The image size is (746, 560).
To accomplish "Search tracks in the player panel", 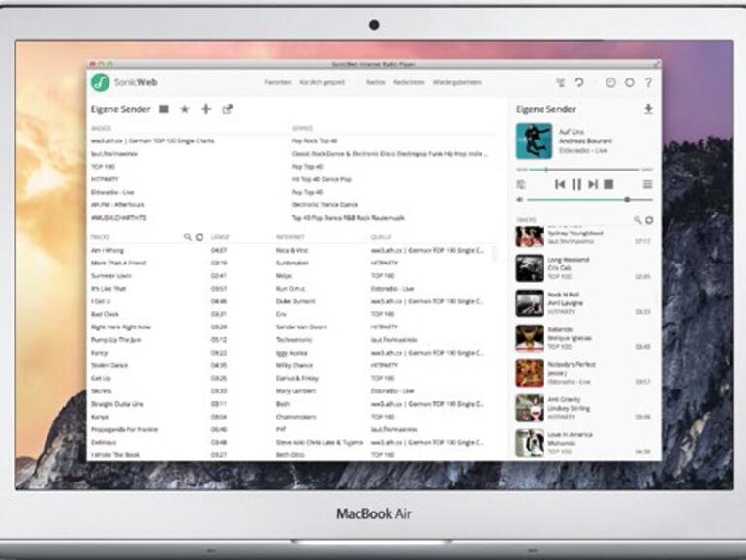I will coord(637,220).
